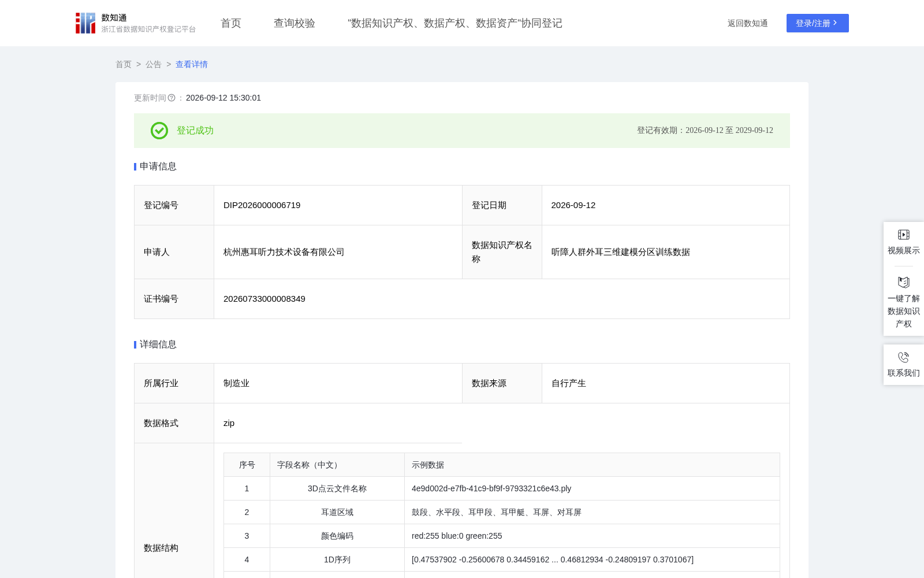Click the 联系我们 phone icon
Image resolution: width=924 pixels, height=578 pixels.
[x=904, y=357]
